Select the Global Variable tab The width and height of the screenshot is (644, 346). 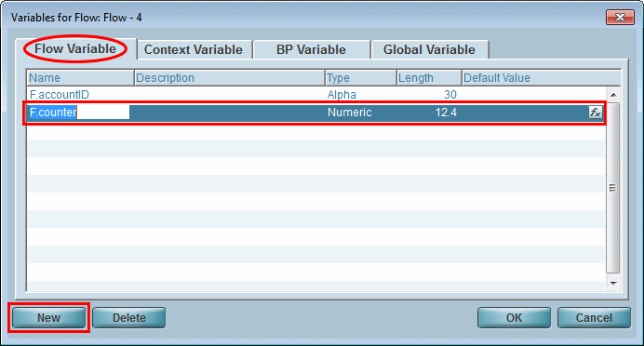point(429,49)
